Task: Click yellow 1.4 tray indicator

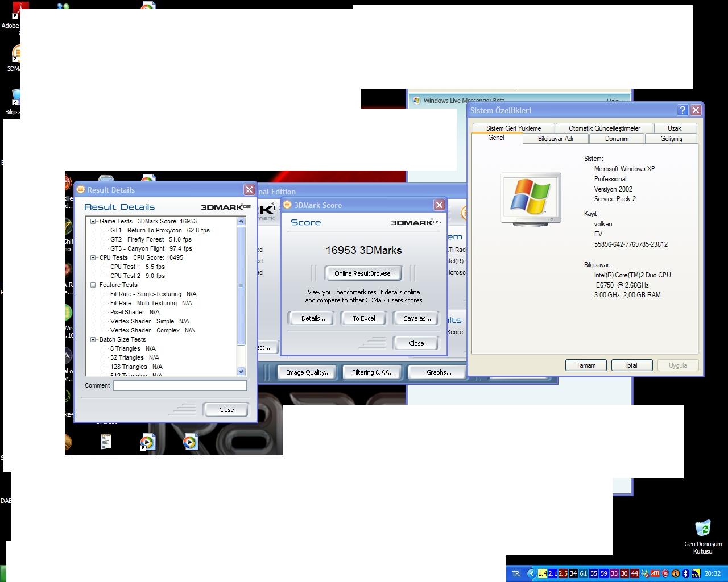Action: pos(542,573)
